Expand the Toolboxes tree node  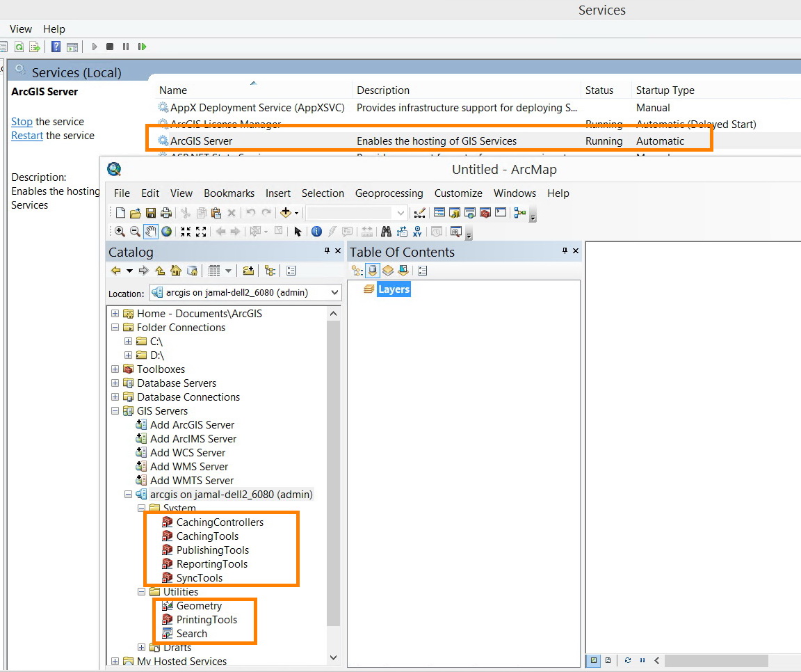[115, 369]
